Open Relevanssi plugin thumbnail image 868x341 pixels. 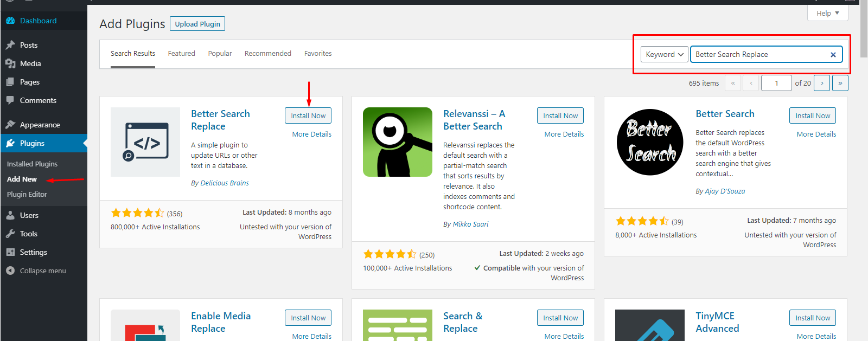pos(398,142)
